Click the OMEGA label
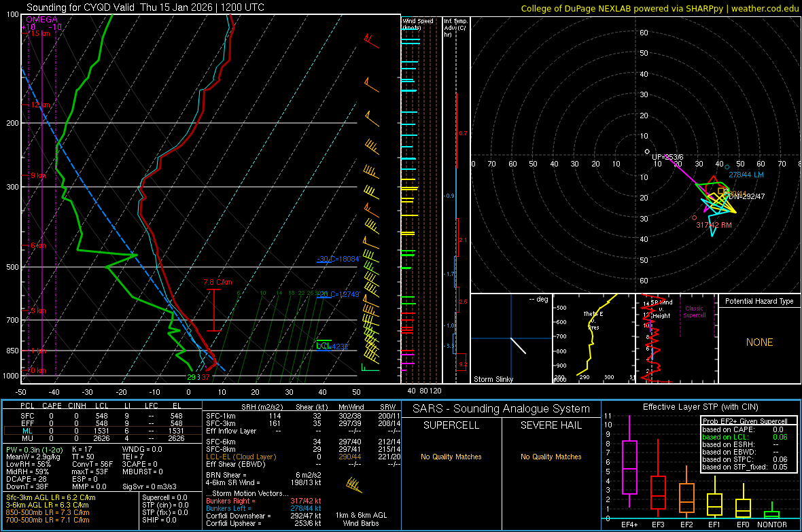The width and height of the screenshot is (802, 532). tap(42, 20)
